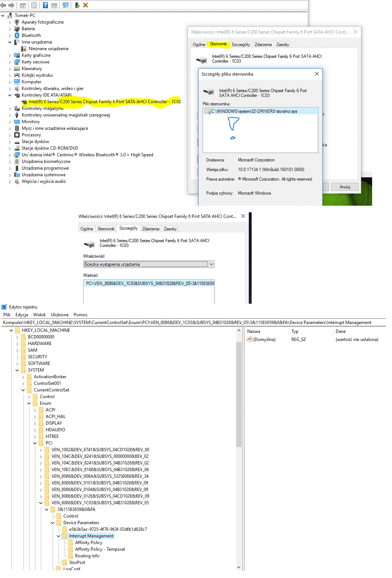This screenshot has width=392, height=578.
Task: Click the Mysz i inne urządzenia wskazujące icon
Action: pos(17,128)
